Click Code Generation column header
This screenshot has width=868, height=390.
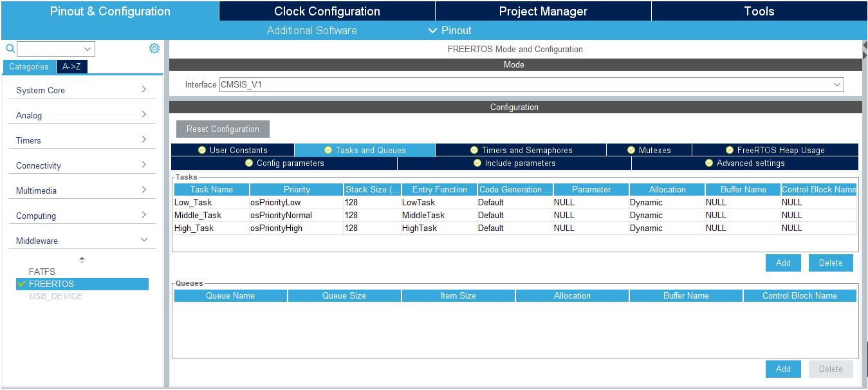tap(515, 189)
